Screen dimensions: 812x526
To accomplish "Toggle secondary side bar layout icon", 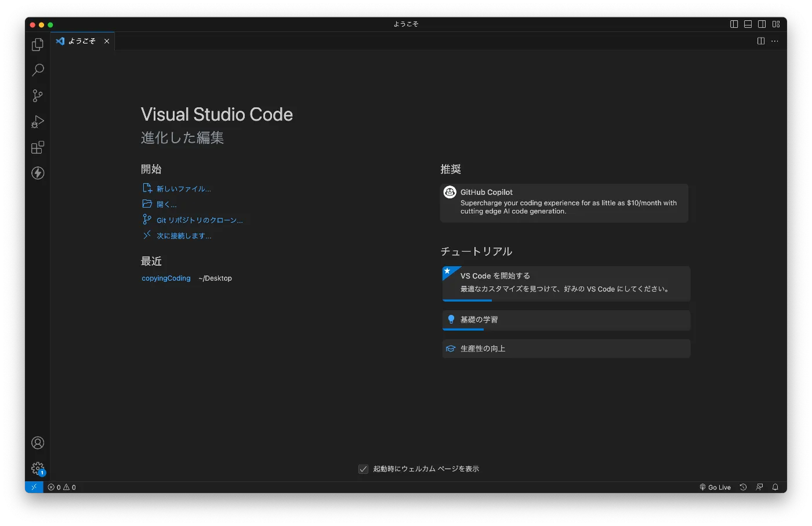I will 762,24.
